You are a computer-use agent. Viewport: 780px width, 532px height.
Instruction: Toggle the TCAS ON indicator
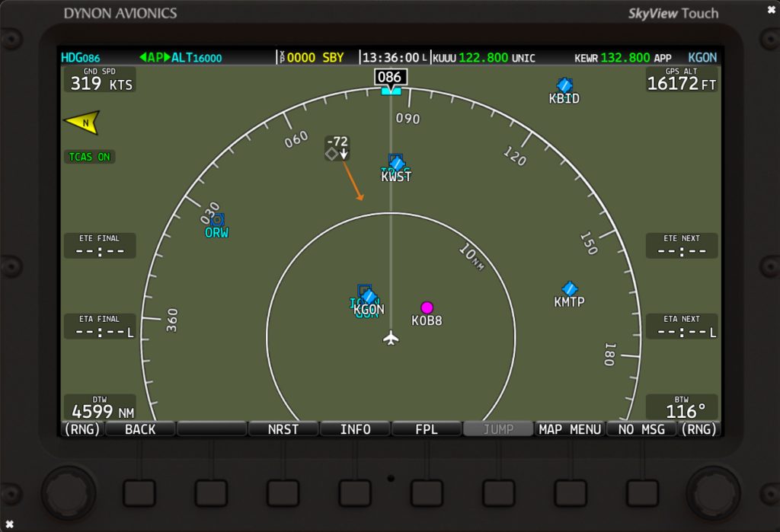coord(89,157)
